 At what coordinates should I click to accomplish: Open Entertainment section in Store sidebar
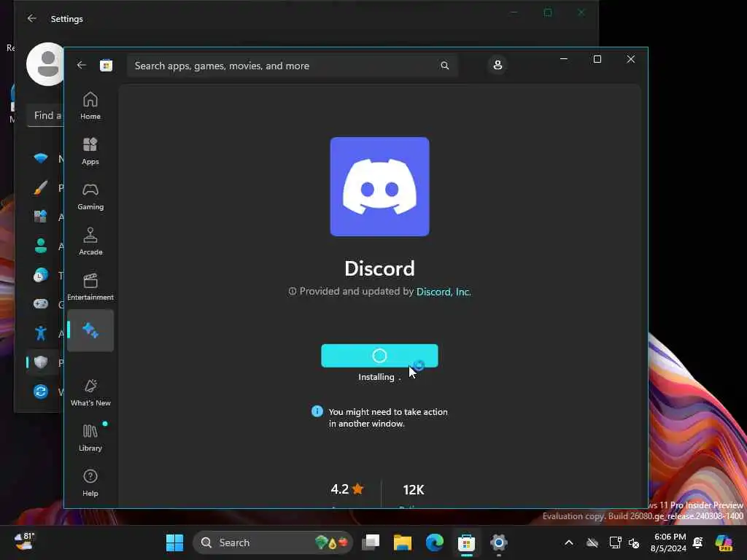click(90, 287)
